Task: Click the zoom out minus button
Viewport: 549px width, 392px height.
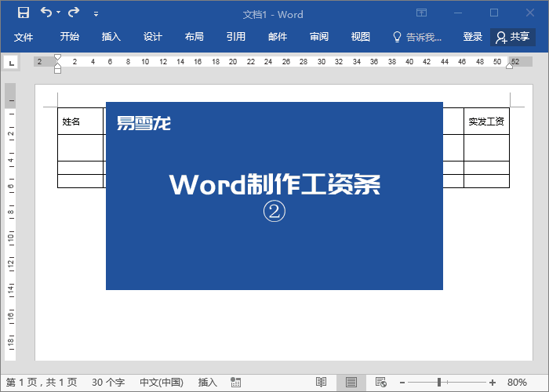Action: 402,383
